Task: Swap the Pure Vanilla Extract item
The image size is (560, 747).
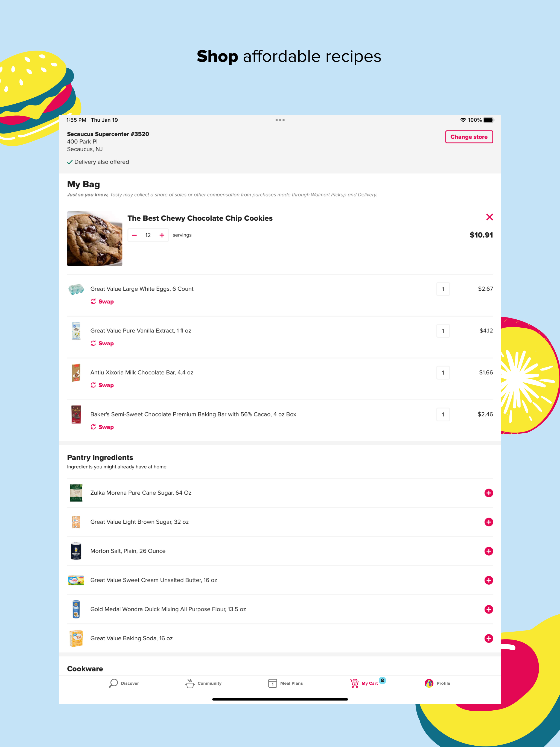Action: click(x=102, y=343)
